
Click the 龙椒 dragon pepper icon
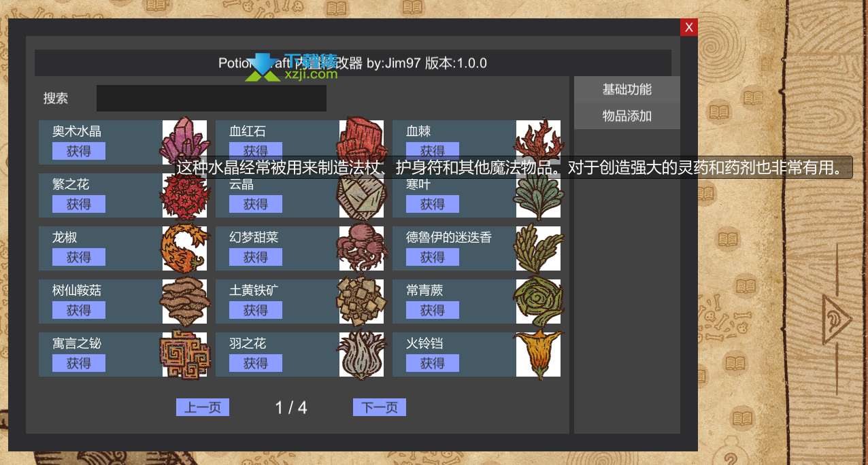[184, 248]
